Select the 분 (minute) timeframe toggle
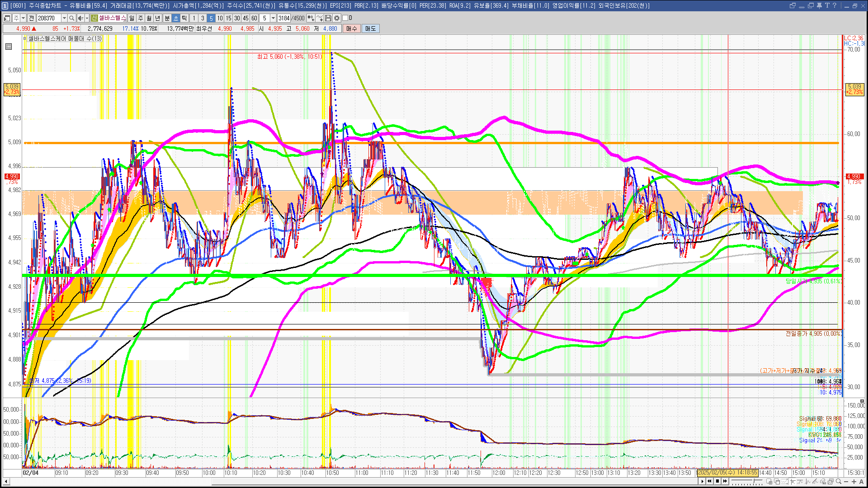The width and height of the screenshot is (868, 488). [167, 18]
